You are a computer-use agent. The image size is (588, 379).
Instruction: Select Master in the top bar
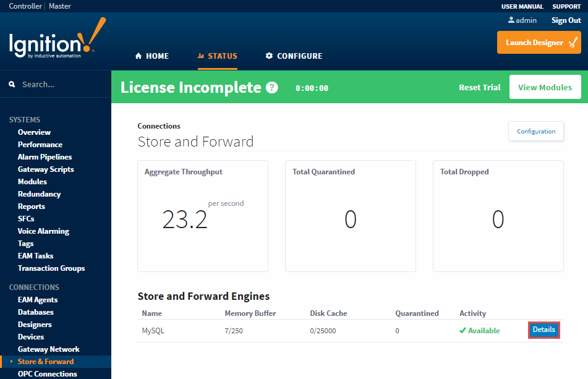tap(59, 6)
